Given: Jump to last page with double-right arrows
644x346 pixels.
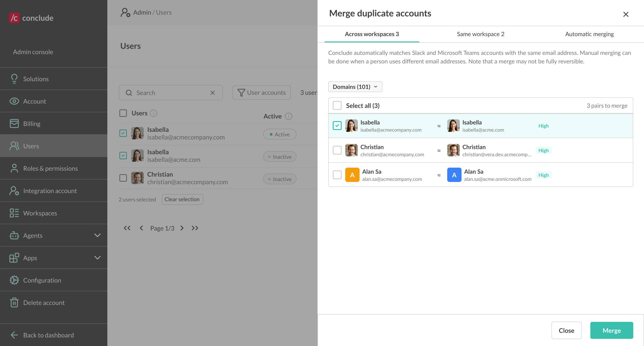Looking at the screenshot, I should [195, 228].
